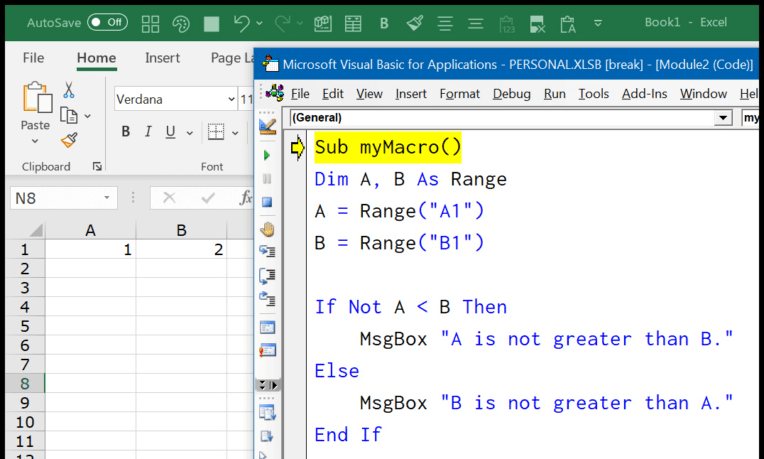Toggle the AutoSave switch

pyautogui.click(x=108, y=22)
